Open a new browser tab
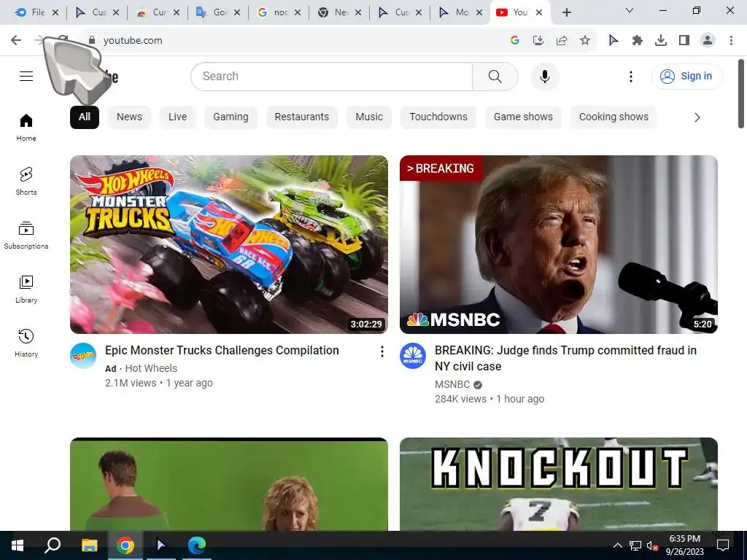Viewport: 747px width, 560px height. tap(566, 12)
